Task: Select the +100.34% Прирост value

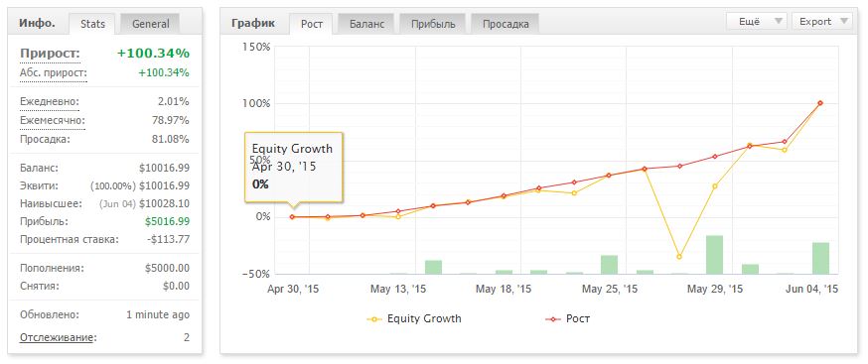Action: (x=153, y=54)
